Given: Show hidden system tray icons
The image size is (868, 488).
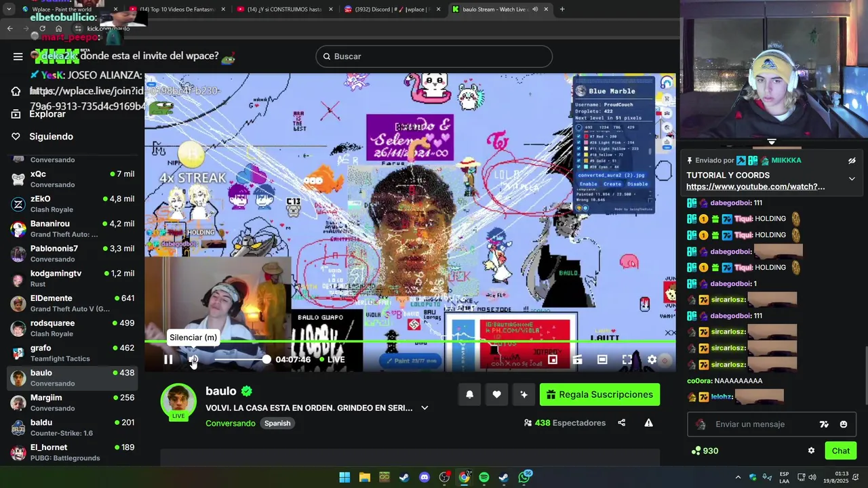Looking at the screenshot, I should (738, 477).
